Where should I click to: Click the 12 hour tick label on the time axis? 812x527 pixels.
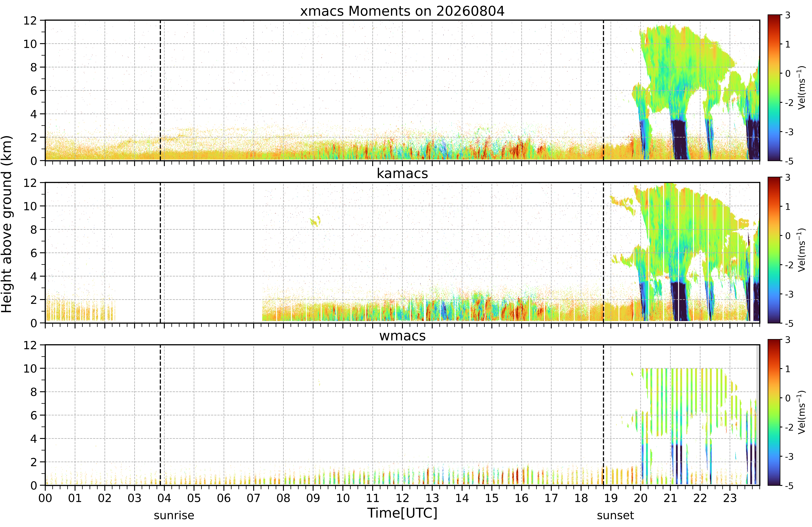tap(402, 498)
